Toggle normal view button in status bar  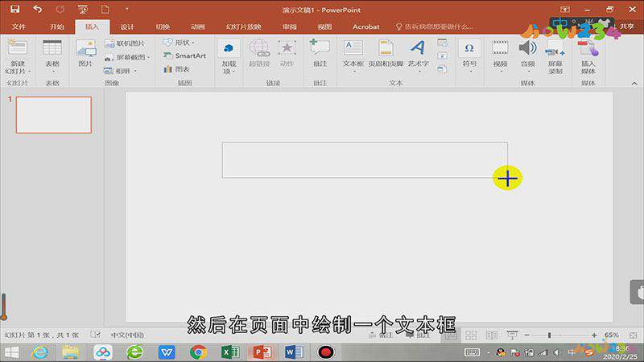pyautogui.click(x=451, y=335)
